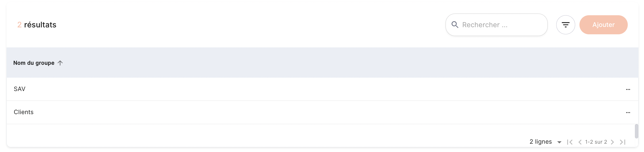This screenshot has width=644, height=152.
Task: Click the vertical scrollbar thumb
Action: click(x=636, y=131)
